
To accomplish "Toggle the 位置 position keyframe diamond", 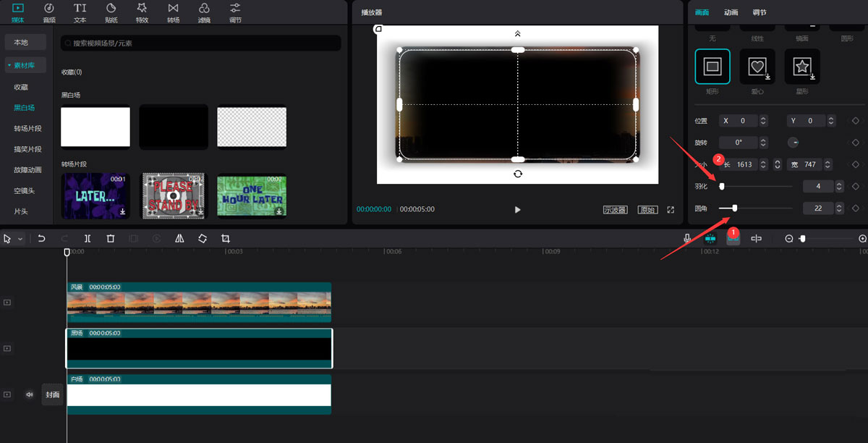I will tap(855, 121).
